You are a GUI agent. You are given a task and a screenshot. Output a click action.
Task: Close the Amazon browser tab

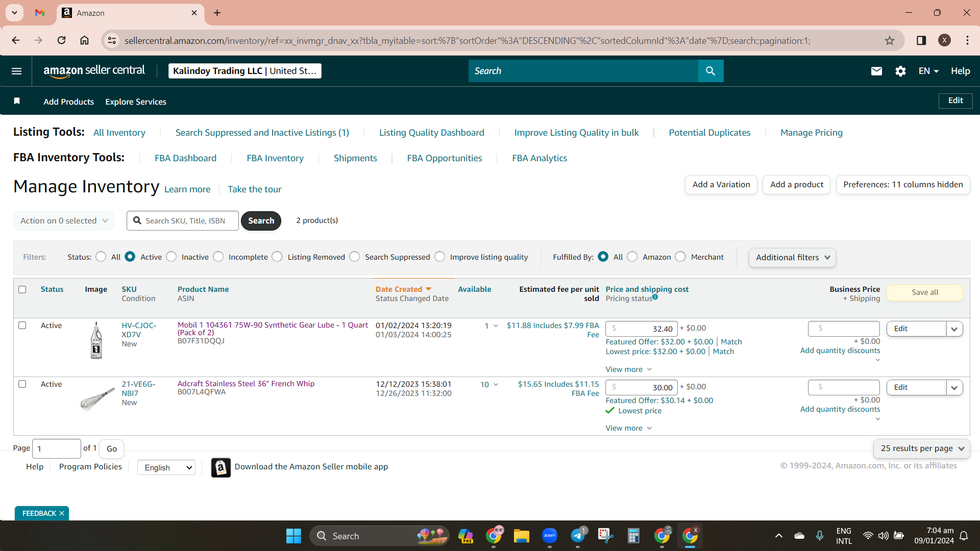[194, 13]
